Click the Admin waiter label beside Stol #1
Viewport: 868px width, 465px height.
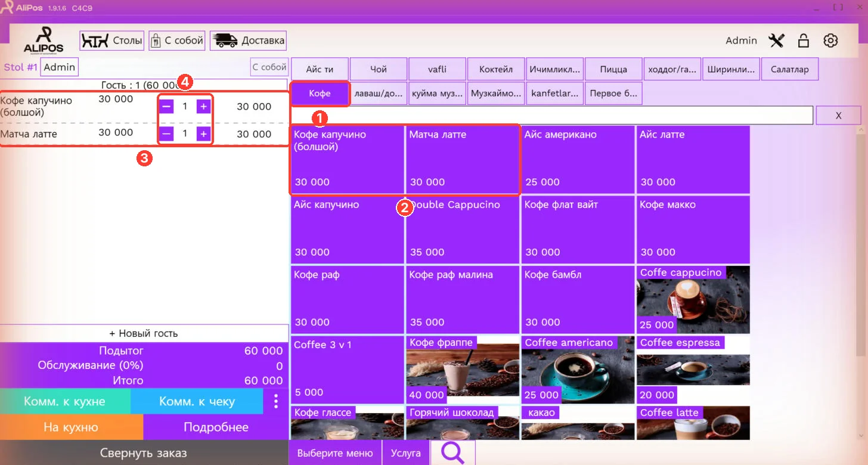[60, 67]
